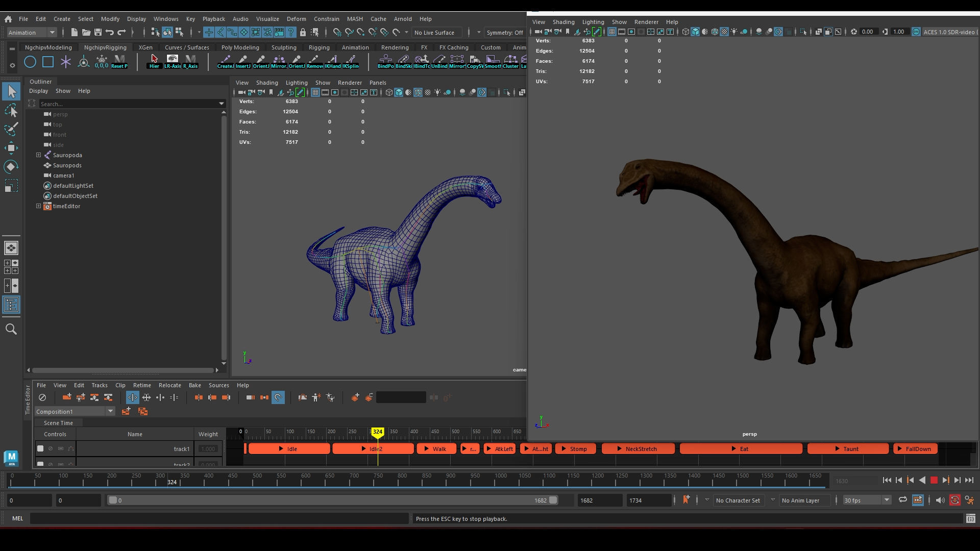Toggle cached playback button
The height and width of the screenshot is (551, 980).
click(x=918, y=500)
